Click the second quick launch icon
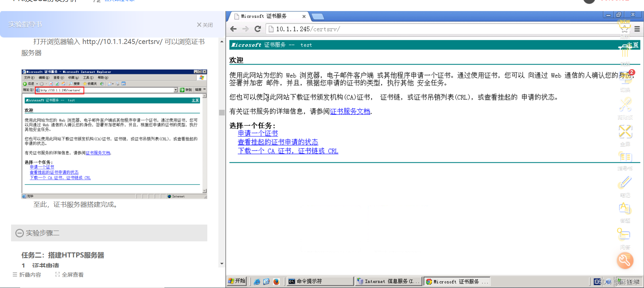 coord(266,282)
